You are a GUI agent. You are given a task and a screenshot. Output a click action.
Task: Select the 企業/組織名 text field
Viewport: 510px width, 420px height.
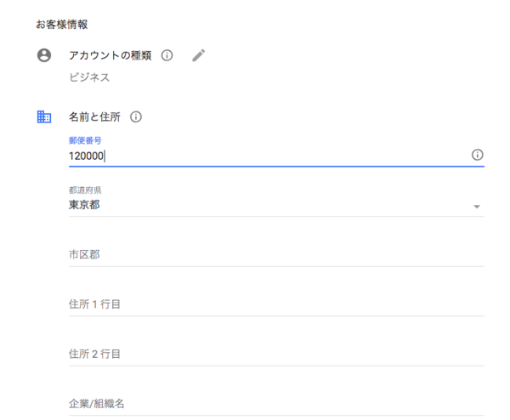[x=255, y=403]
